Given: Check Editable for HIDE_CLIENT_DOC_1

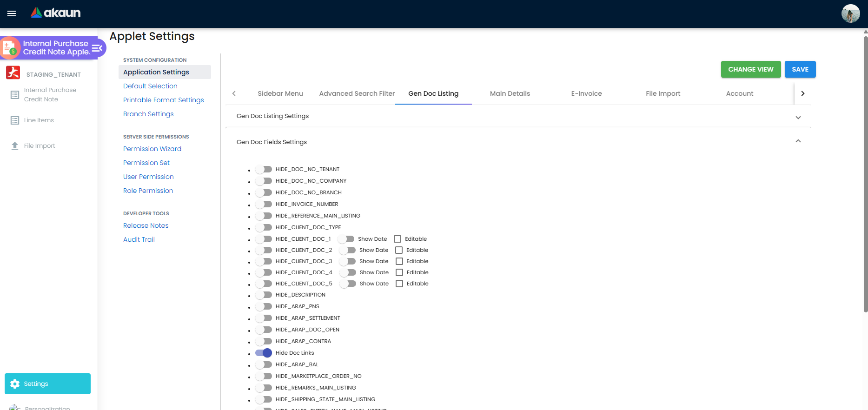Looking at the screenshot, I should (x=398, y=239).
